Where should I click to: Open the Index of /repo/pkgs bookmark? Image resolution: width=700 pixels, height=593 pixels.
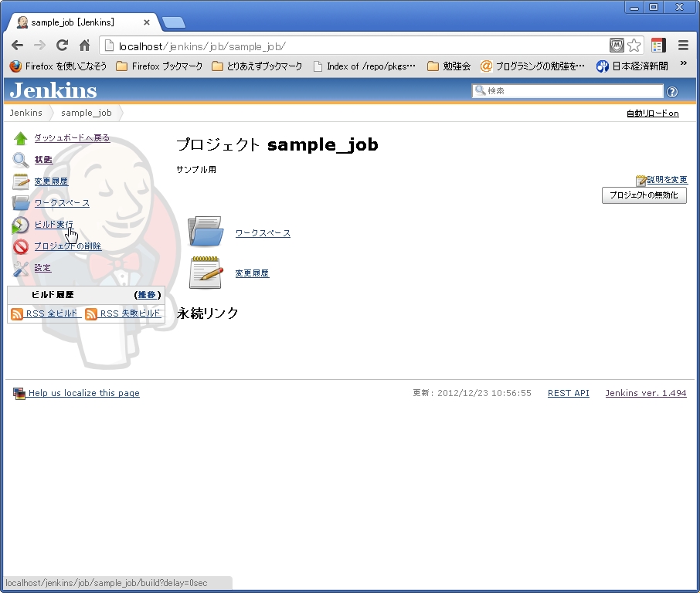click(x=364, y=66)
